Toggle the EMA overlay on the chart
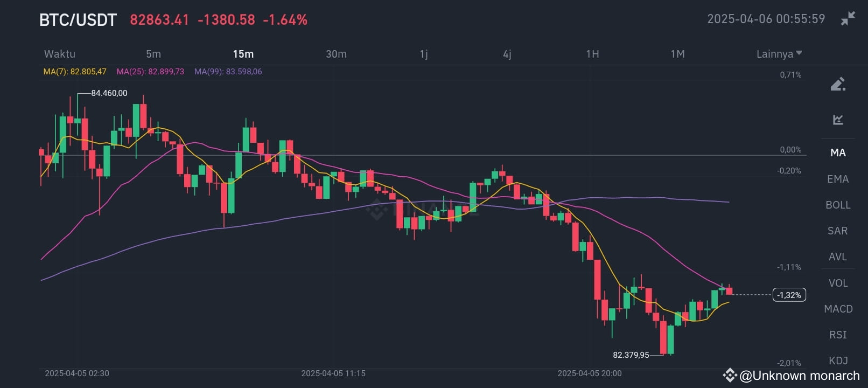Screen dimensions: 868x388 click(x=837, y=179)
